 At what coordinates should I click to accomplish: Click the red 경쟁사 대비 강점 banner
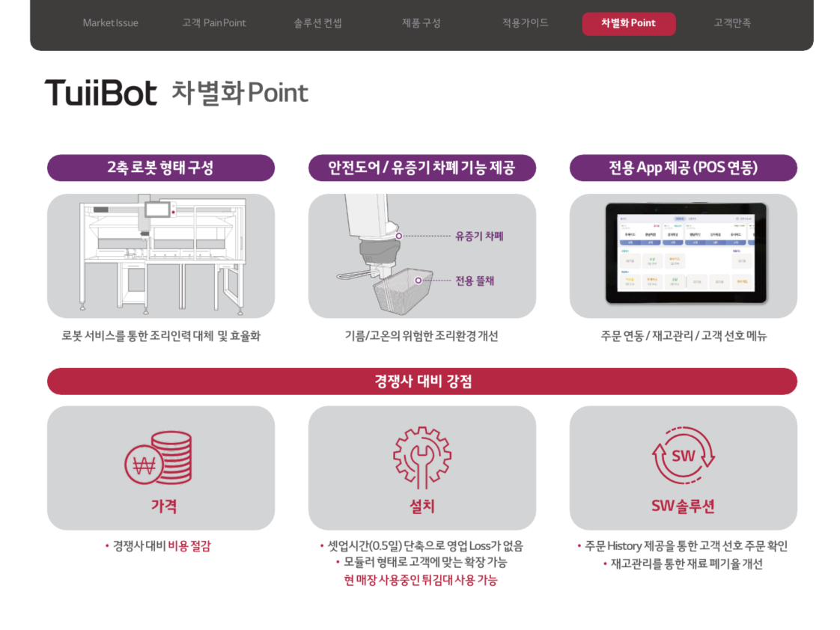tap(422, 382)
